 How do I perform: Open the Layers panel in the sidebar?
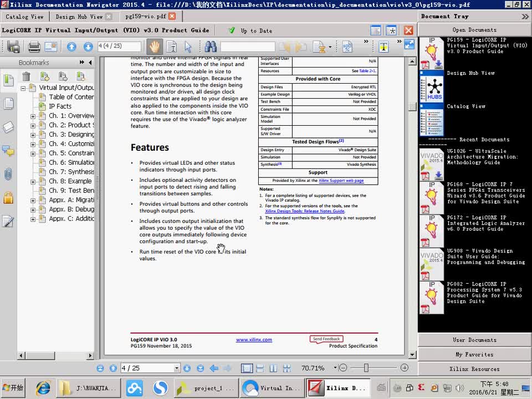pyautogui.click(x=8, y=127)
